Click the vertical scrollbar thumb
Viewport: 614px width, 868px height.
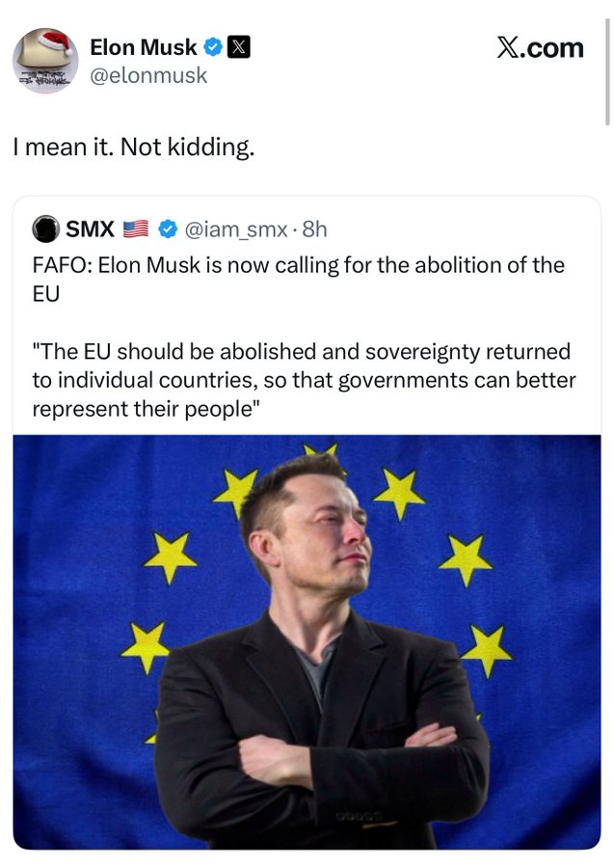tap(608, 87)
